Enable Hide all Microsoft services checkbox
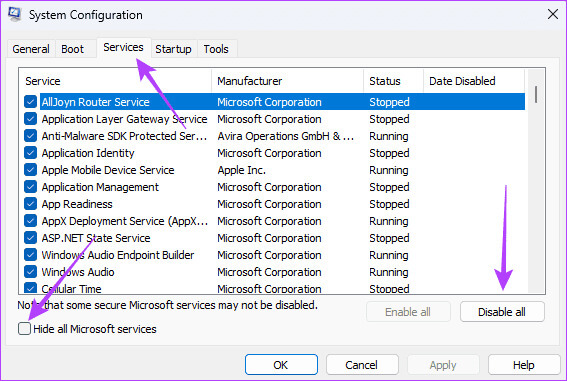Screen dimensions: 567x381 (24, 329)
